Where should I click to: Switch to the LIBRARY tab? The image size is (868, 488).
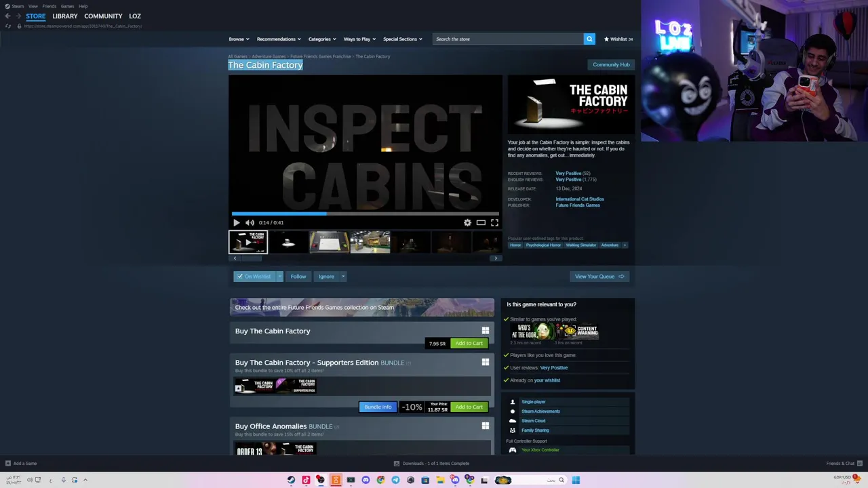(x=65, y=16)
